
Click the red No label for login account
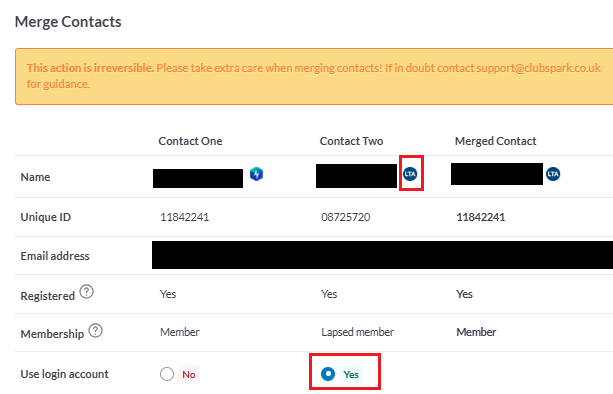pos(189,374)
